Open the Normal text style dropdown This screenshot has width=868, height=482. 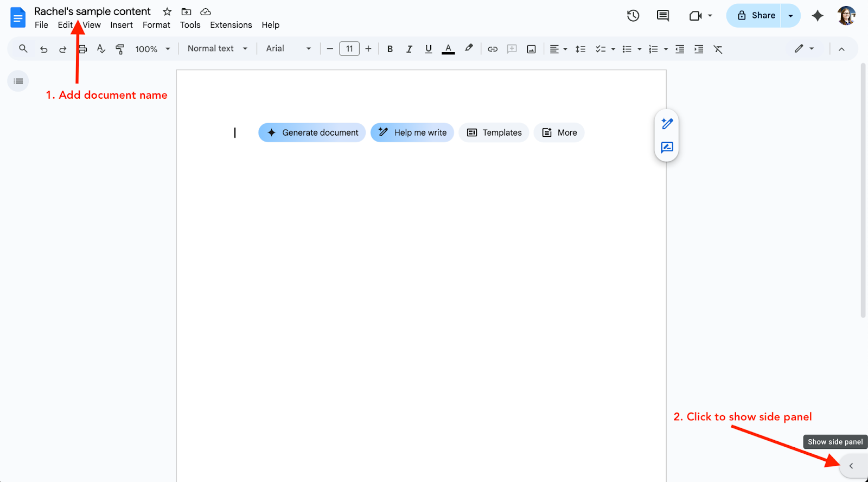point(217,49)
